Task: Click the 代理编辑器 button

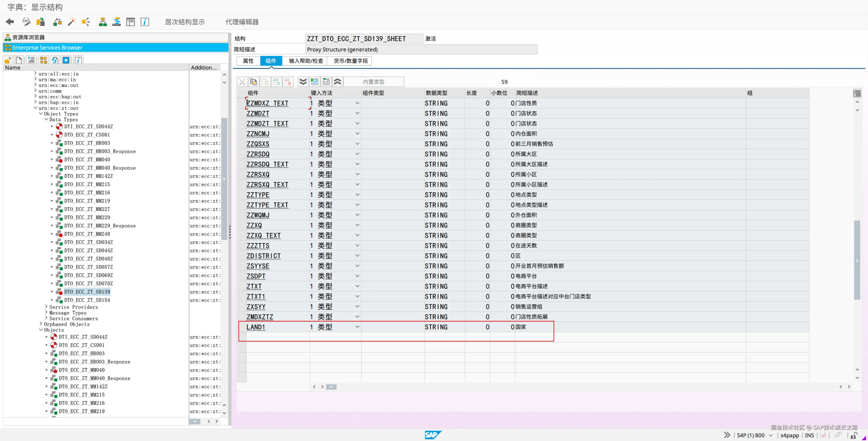Action: (242, 22)
